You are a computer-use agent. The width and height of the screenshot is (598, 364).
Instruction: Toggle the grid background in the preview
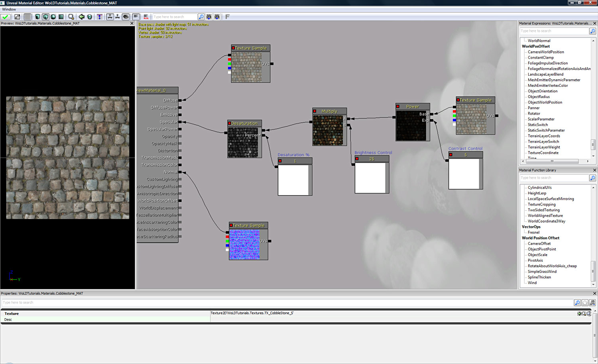27,16
